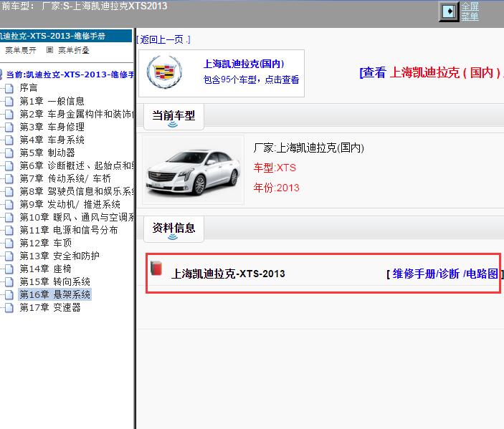Open 第11章 电源和信号分布
Image resolution: width=504 pixels, height=429 pixels.
69,230
